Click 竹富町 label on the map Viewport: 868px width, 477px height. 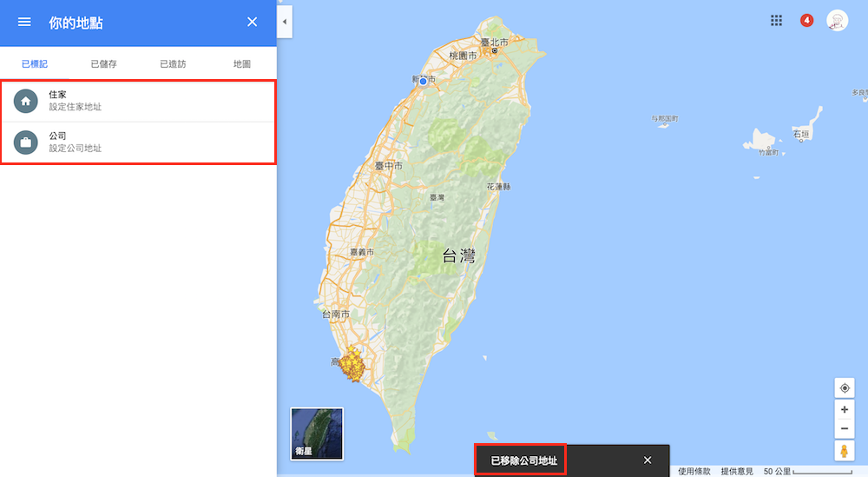click(x=768, y=152)
